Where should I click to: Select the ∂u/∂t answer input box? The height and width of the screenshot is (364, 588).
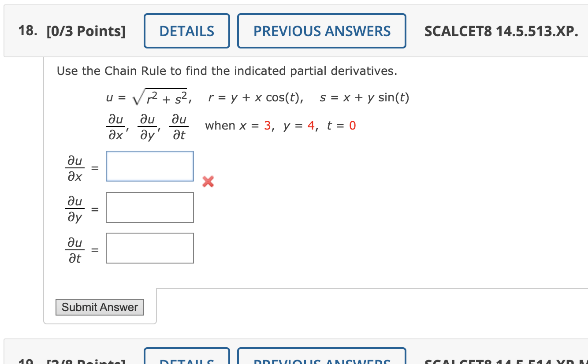click(x=149, y=248)
